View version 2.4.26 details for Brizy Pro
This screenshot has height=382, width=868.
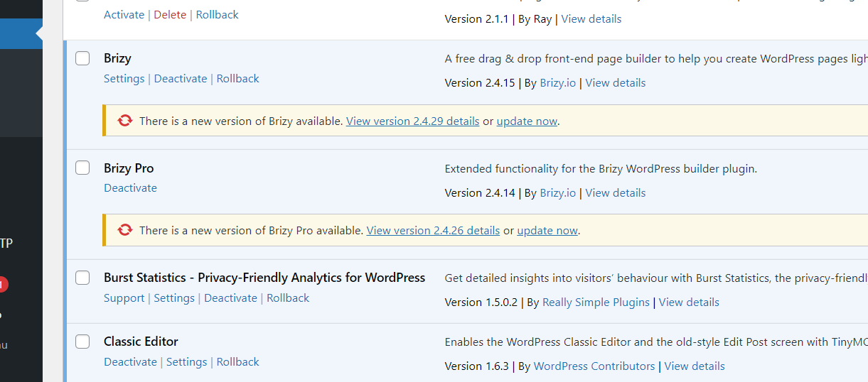point(434,231)
